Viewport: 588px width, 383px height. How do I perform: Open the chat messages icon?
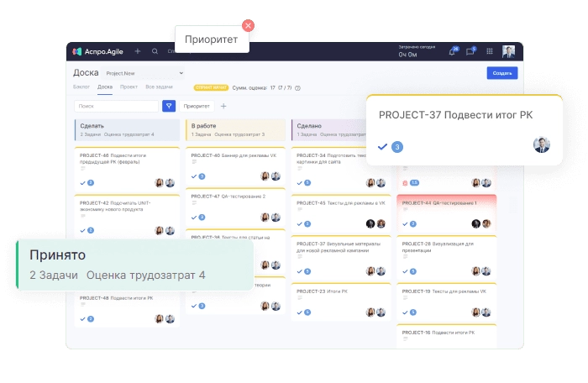[470, 51]
